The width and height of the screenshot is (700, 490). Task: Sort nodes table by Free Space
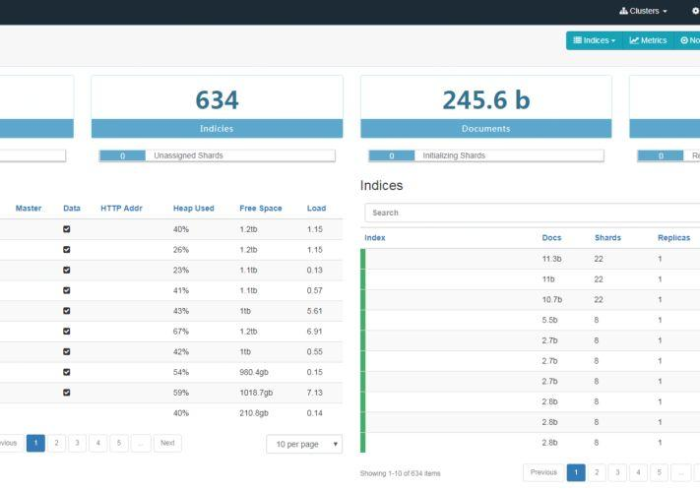pos(260,208)
